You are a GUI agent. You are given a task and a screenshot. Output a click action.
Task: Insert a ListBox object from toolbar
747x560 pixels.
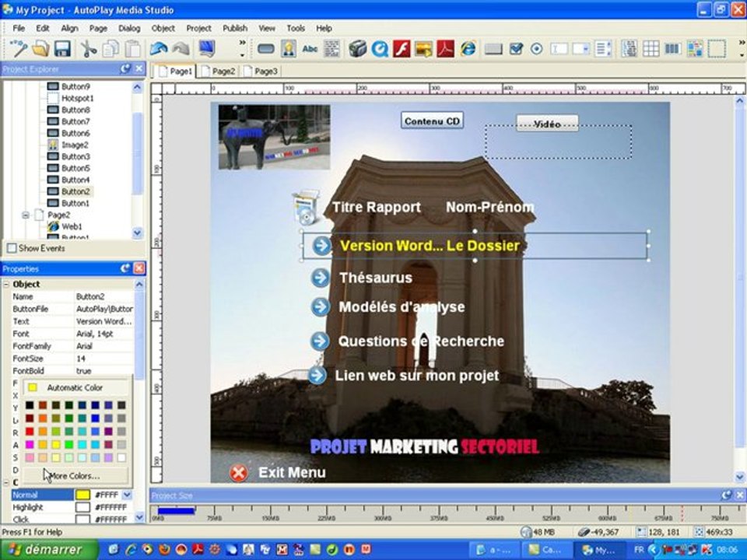click(603, 48)
